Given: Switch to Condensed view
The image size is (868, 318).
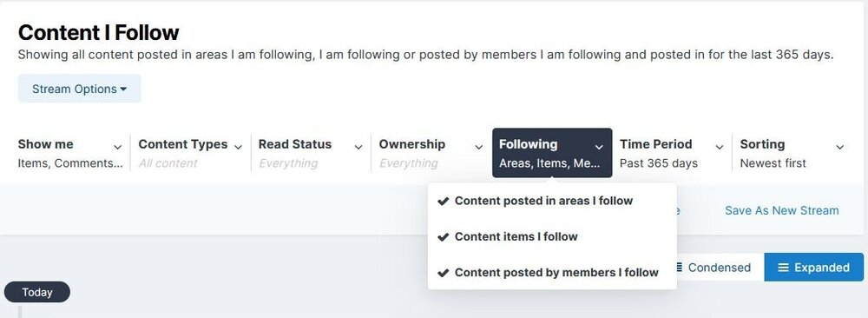Looking at the screenshot, I should [713, 268].
